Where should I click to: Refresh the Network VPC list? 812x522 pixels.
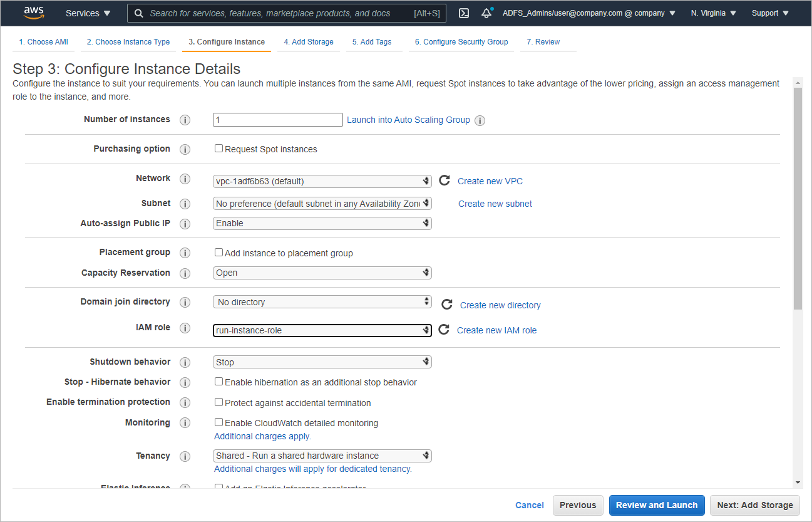pos(445,180)
